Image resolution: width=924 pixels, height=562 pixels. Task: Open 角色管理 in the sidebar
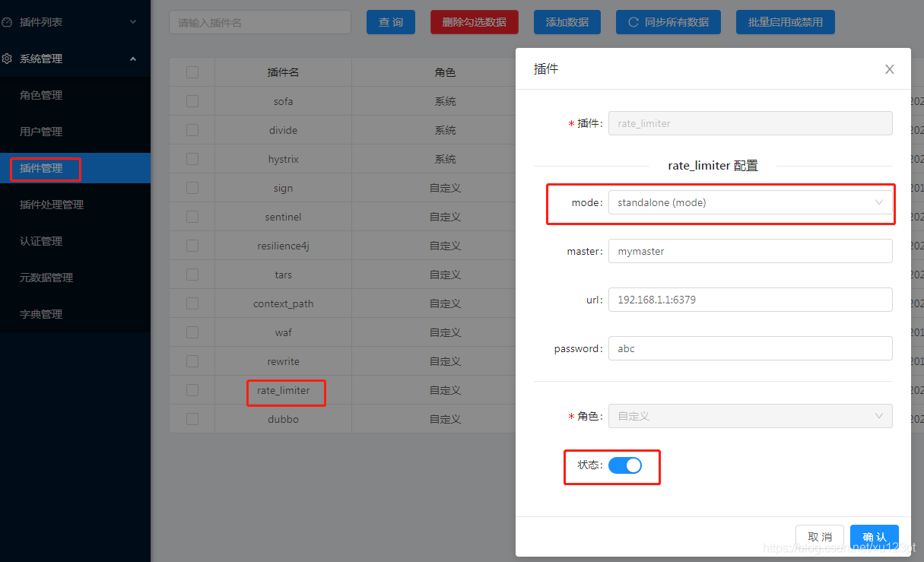[75, 95]
